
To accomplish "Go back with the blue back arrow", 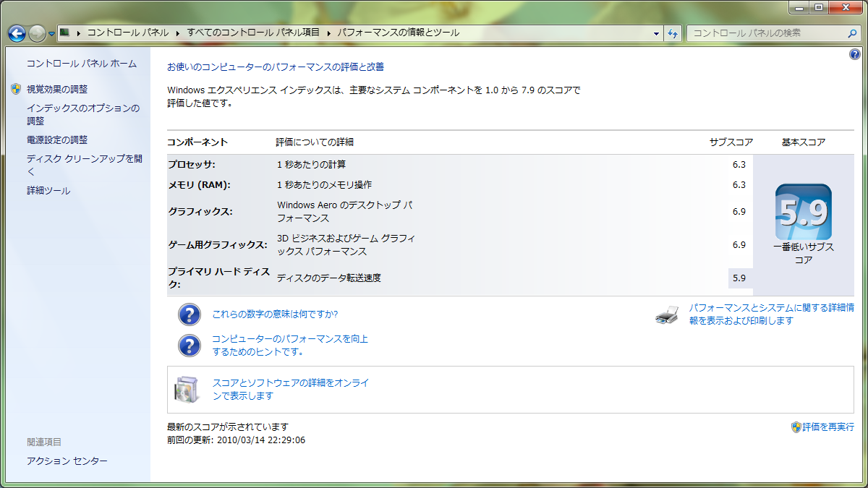I will tap(17, 33).
